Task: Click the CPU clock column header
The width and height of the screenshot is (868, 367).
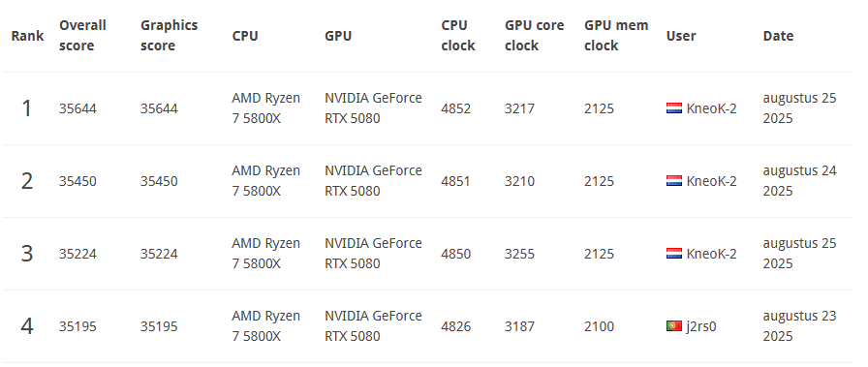Action: pos(458,36)
